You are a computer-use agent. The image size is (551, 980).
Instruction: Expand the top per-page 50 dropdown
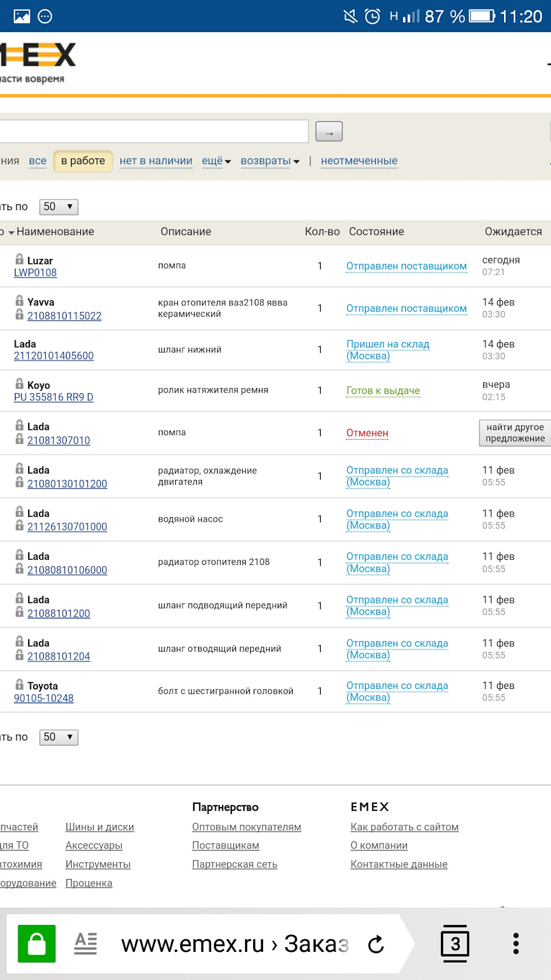click(59, 207)
